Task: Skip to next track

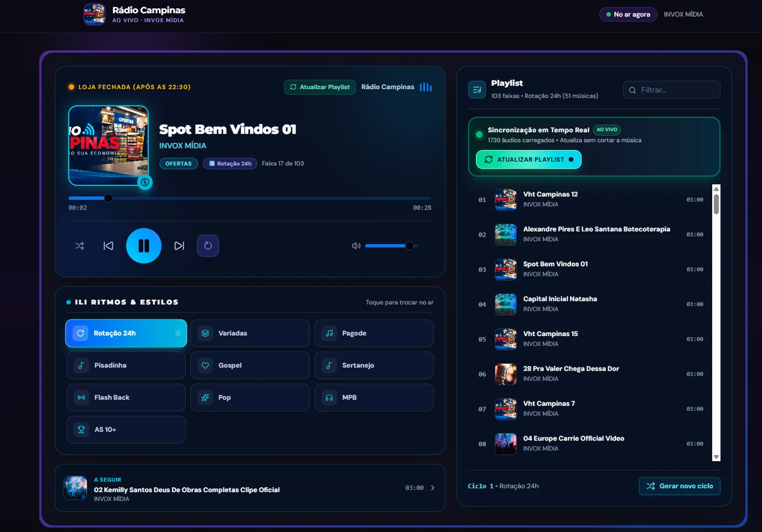Action: point(179,246)
